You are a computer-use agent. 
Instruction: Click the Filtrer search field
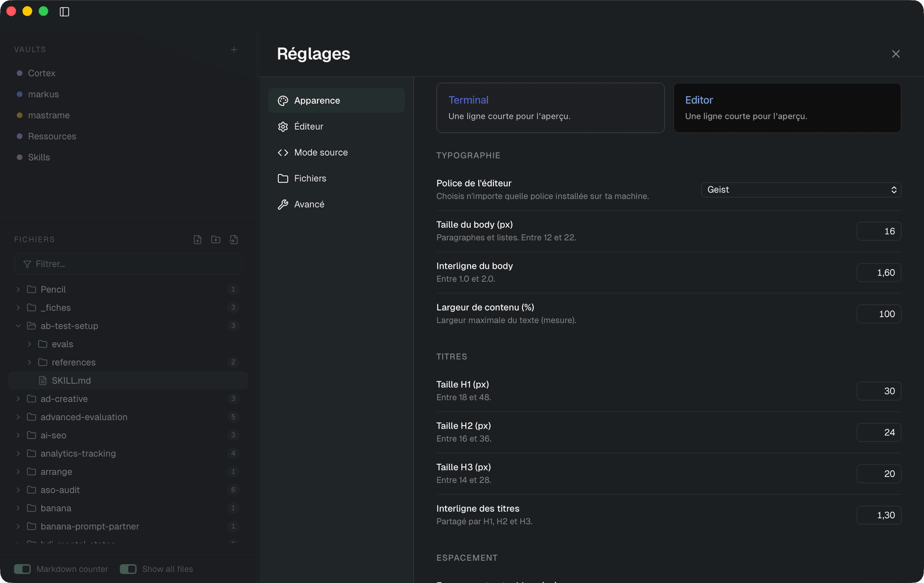tap(128, 264)
